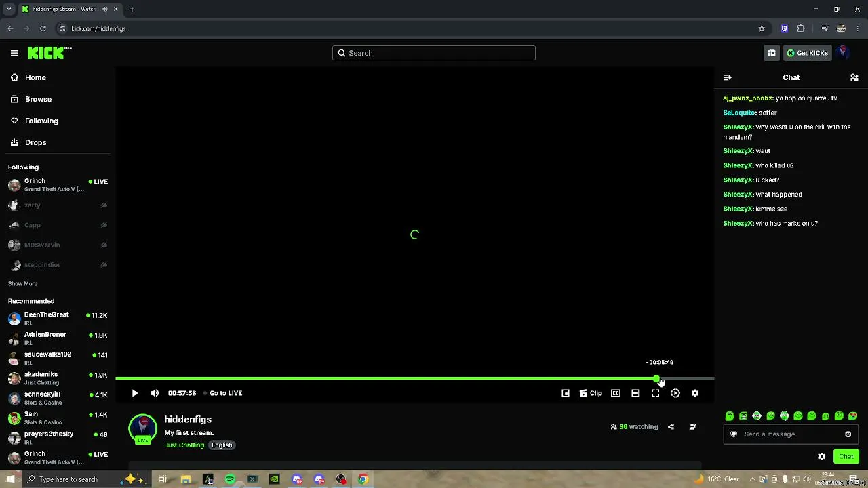Open prayers2thesky recommended channel
Viewport: 868px width, 488px height.
[x=57, y=437]
